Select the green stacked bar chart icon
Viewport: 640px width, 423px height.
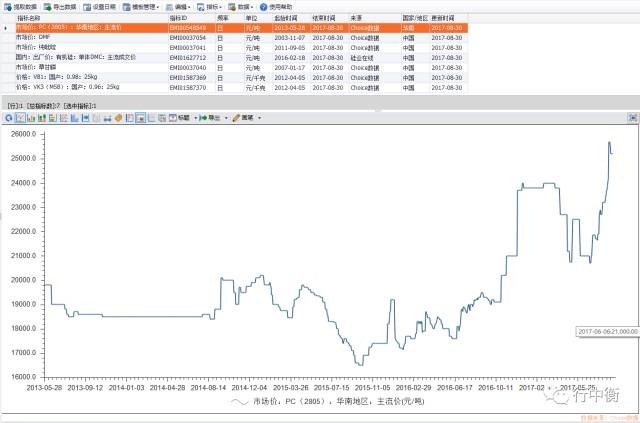click(42, 118)
